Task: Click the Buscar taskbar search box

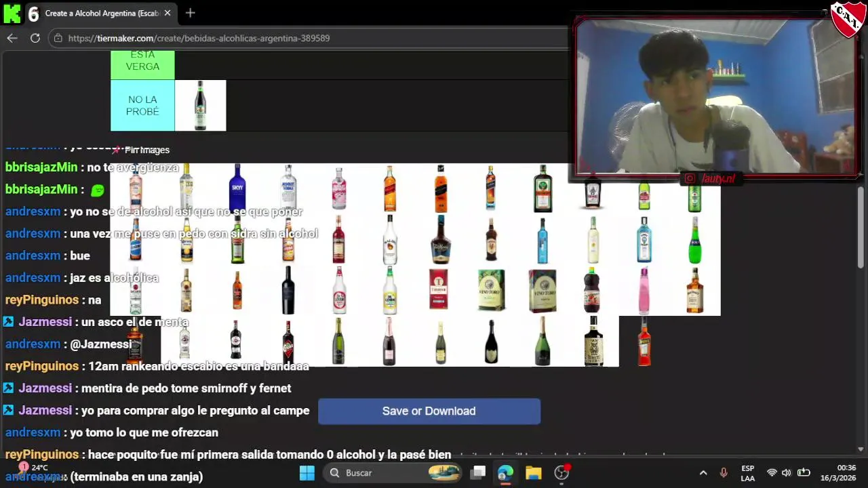Action: pos(393,473)
